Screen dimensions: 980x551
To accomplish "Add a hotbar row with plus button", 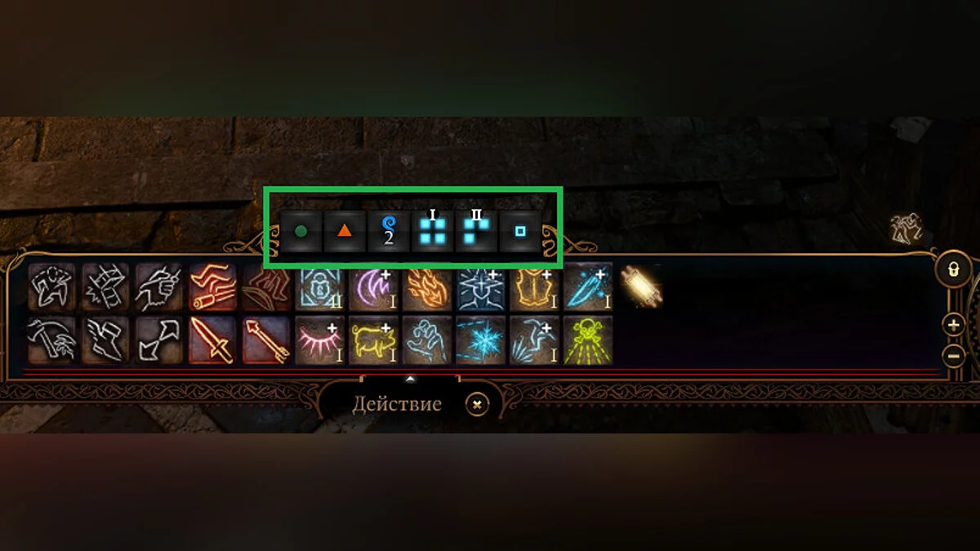I will coord(953,324).
